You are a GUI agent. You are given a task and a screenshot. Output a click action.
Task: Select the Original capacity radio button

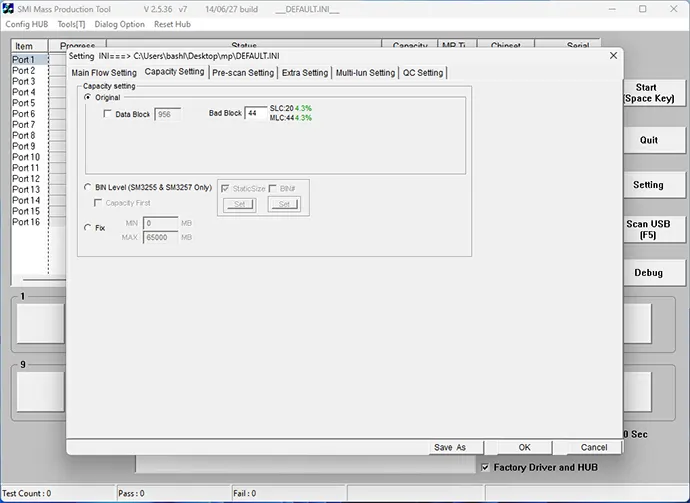(x=88, y=97)
